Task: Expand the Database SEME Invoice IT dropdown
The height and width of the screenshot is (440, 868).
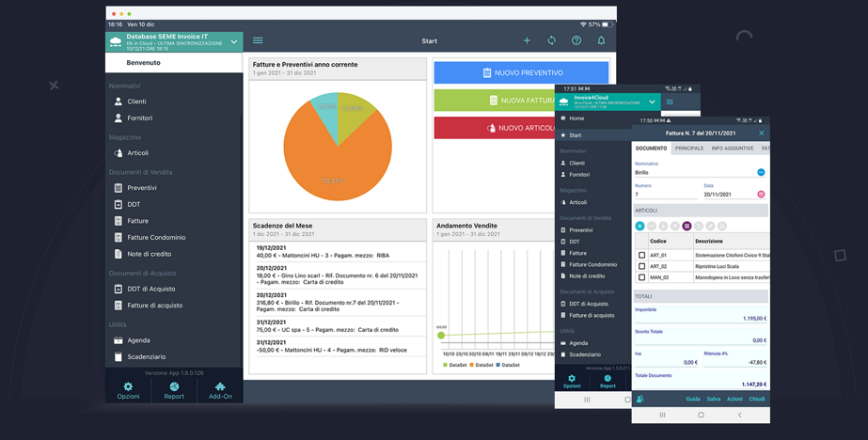Action: coord(234,41)
